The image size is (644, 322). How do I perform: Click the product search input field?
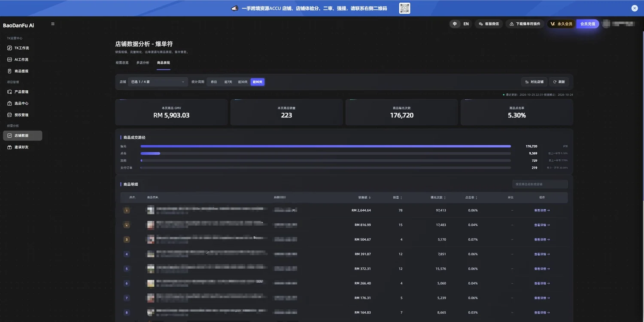coord(540,184)
